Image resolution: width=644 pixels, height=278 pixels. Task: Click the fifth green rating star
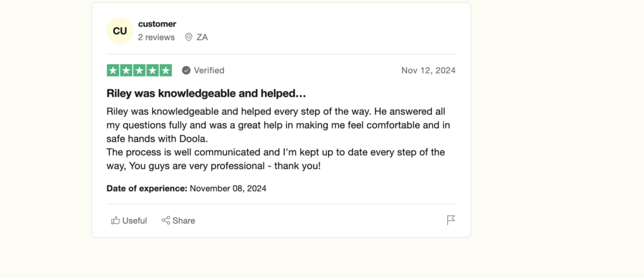point(166,70)
